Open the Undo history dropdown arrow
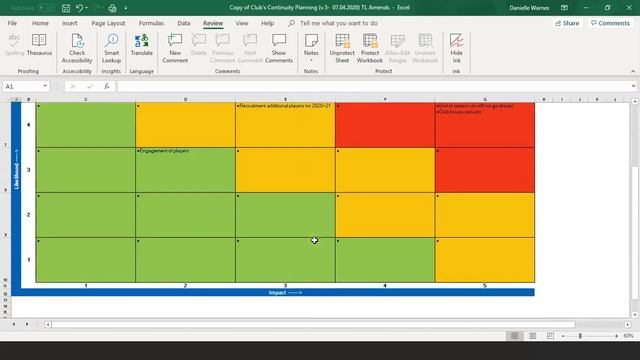Screen dimensions: 640x360 point(87,8)
